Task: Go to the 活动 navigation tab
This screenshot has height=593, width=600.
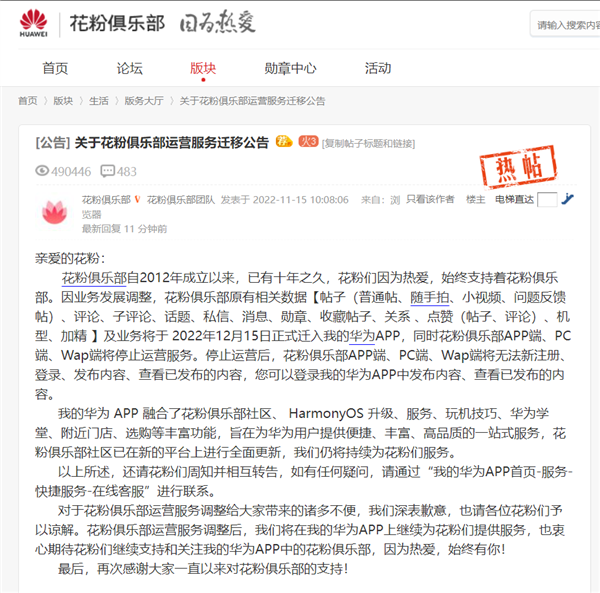Action: tap(378, 68)
